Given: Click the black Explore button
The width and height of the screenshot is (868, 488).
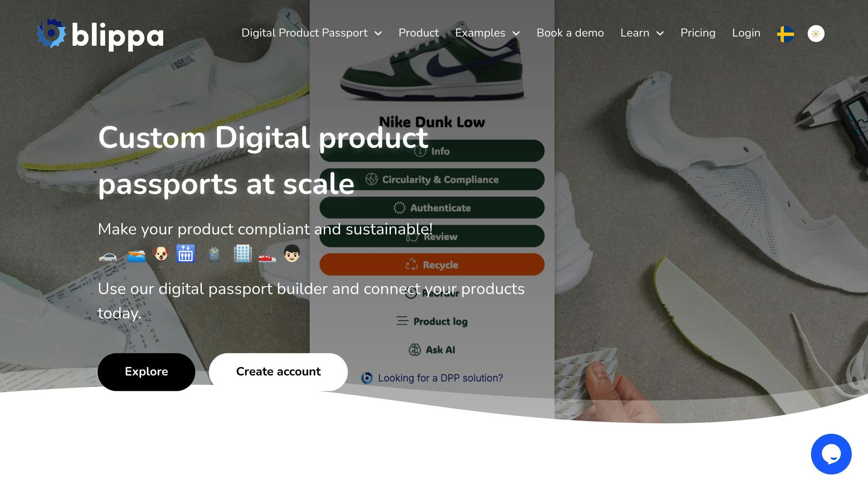Looking at the screenshot, I should tap(146, 372).
